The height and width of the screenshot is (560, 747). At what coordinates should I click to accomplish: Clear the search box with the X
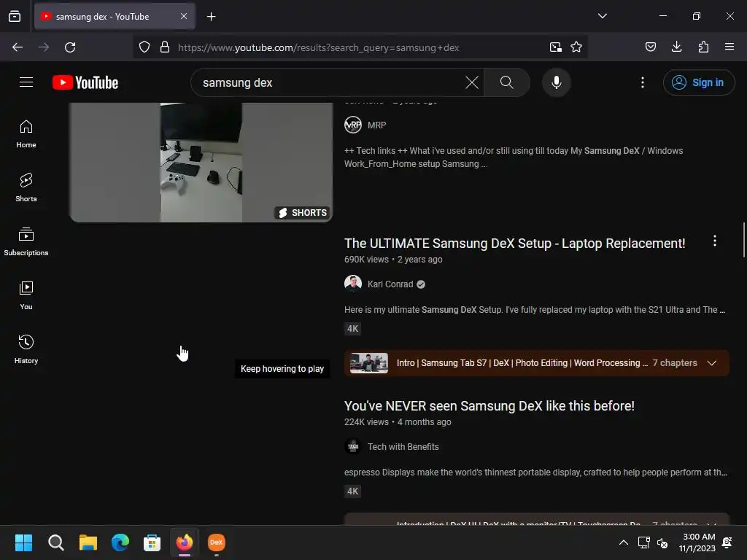click(472, 82)
